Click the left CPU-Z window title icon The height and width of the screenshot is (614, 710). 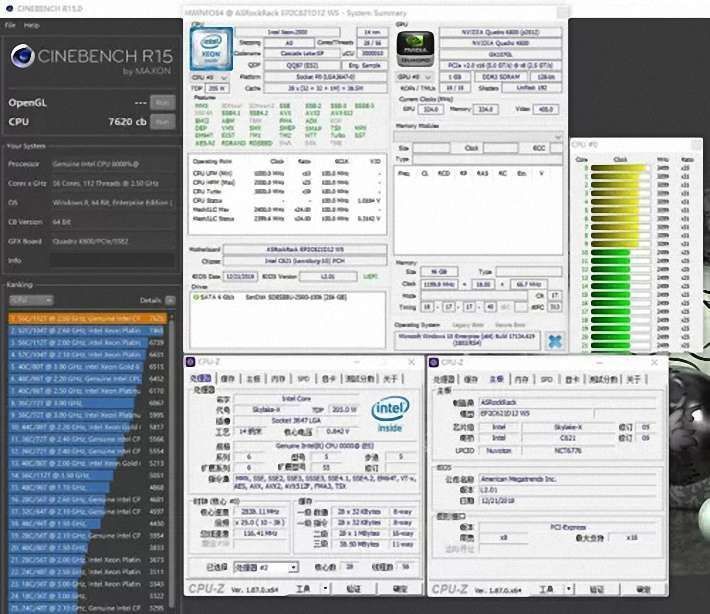[x=190, y=362]
